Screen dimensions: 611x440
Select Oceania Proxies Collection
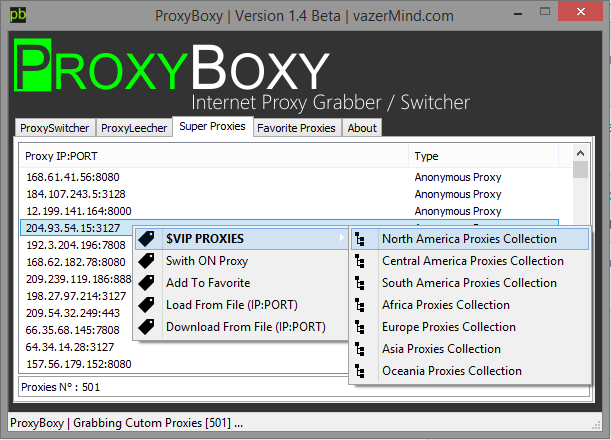point(470,371)
